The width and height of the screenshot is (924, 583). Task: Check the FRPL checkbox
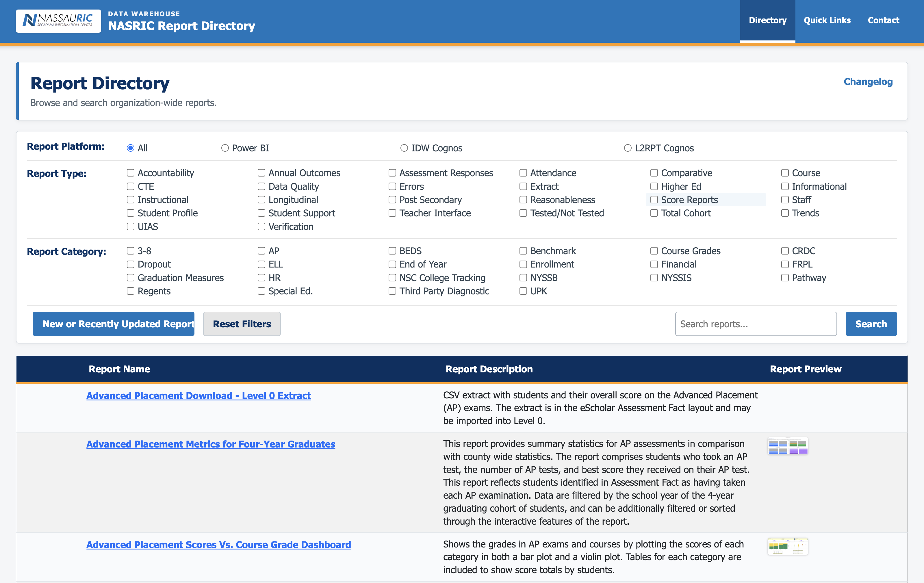click(785, 264)
